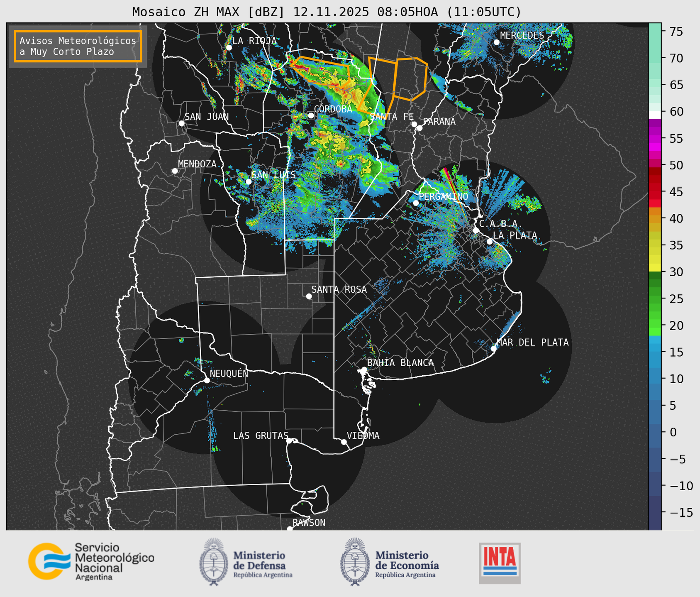Image resolution: width=700 pixels, height=597 pixels.
Task: Click the VIEDMA city marker dot
Action: coord(344,442)
